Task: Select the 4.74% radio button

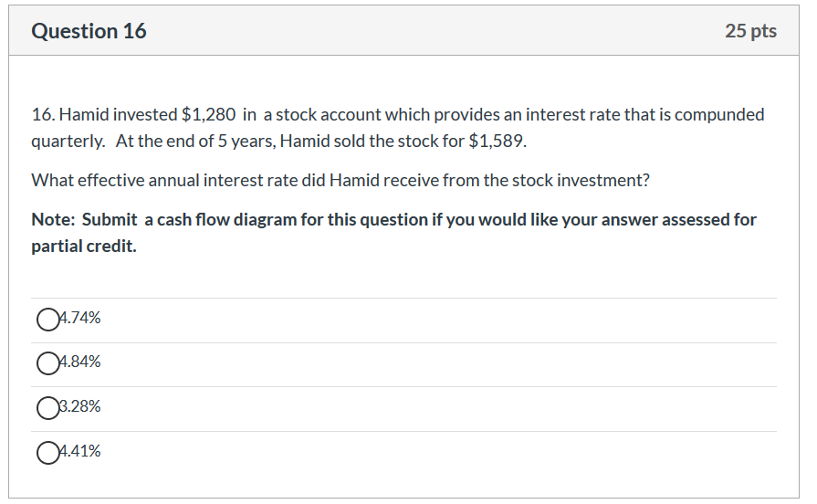Action: click(48, 320)
